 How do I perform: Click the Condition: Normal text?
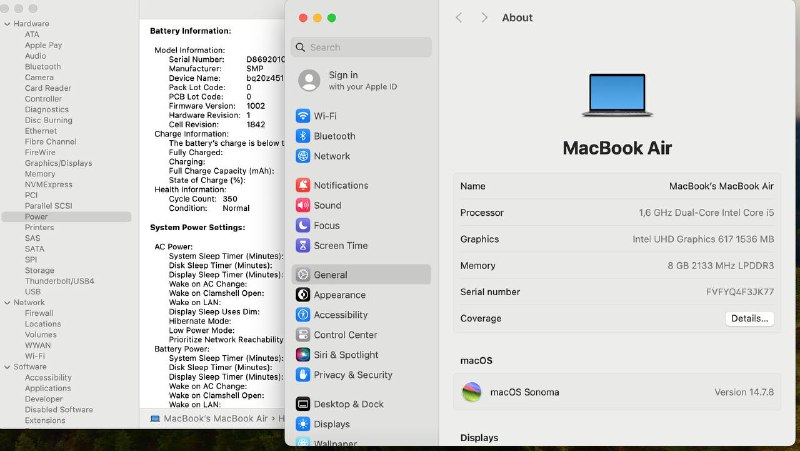tap(209, 208)
